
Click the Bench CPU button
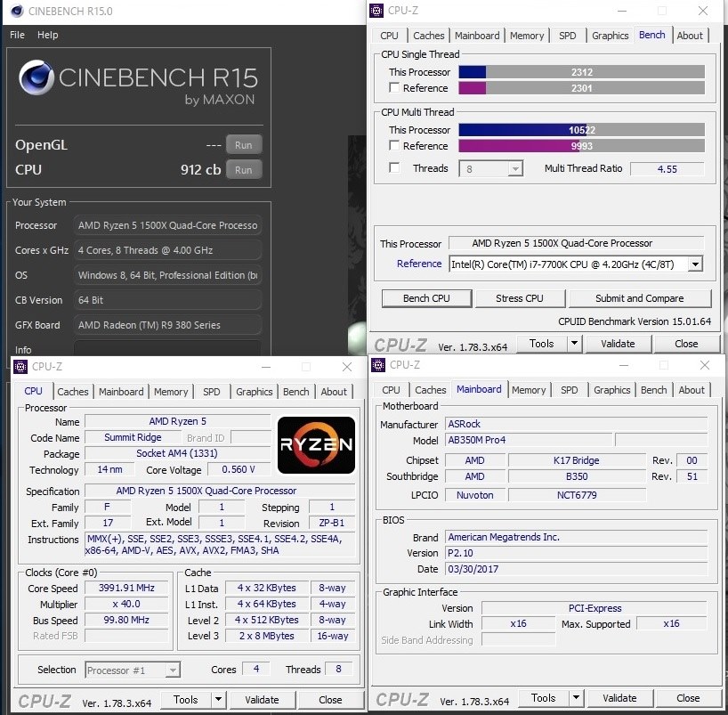426,298
